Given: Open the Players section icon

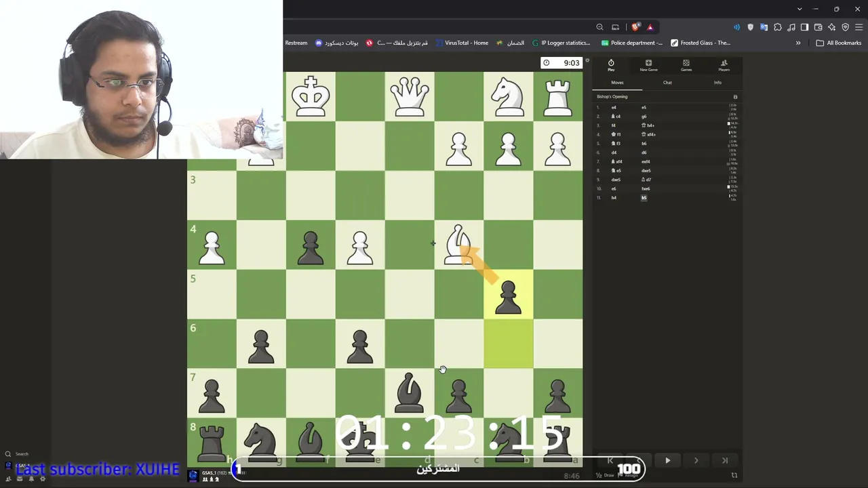Looking at the screenshot, I should click(724, 65).
